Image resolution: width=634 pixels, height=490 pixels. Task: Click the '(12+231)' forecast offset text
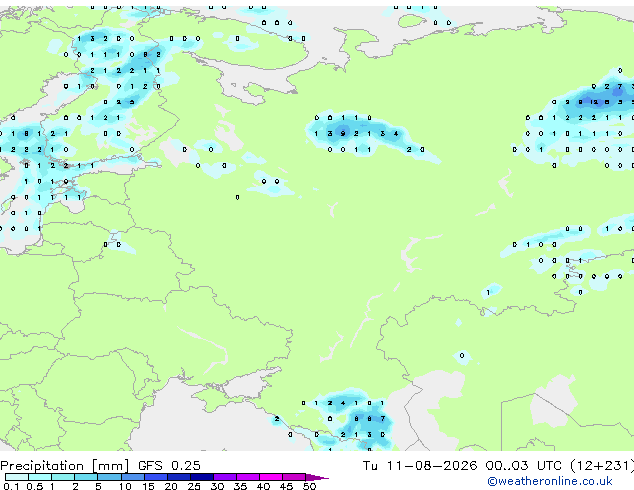(602, 466)
